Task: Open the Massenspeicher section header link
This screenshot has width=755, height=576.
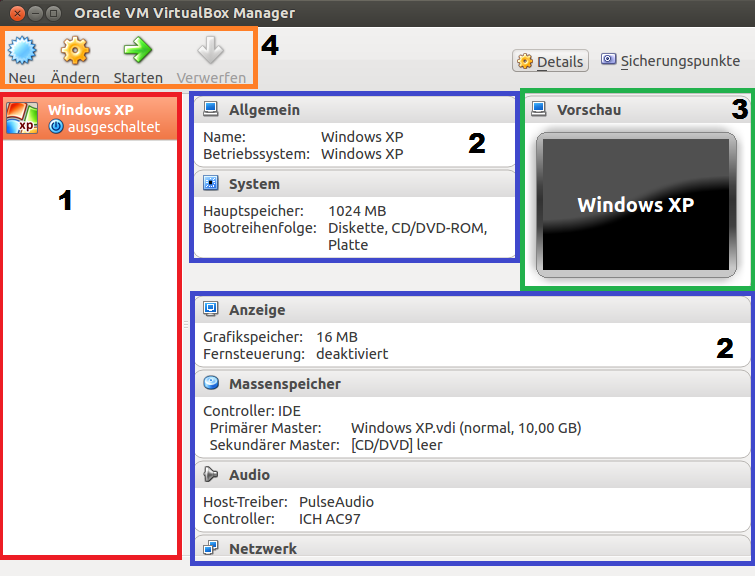Action: (x=285, y=384)
